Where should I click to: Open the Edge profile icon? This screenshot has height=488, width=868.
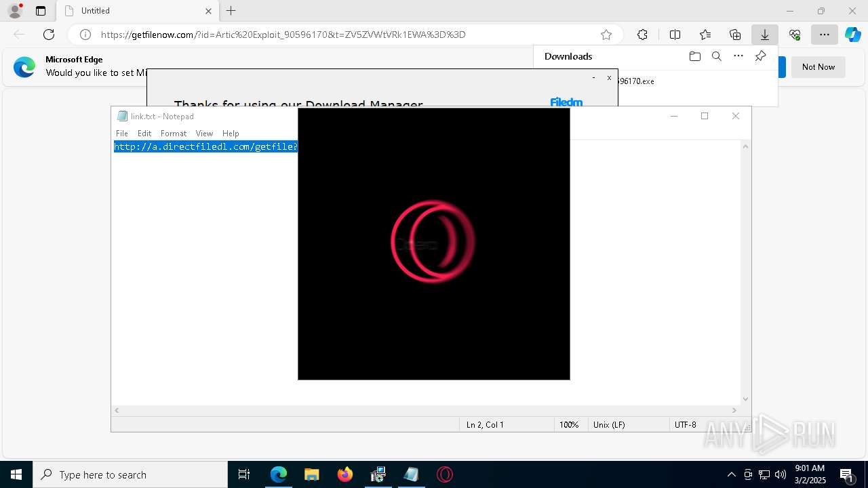tap(15, 11)
